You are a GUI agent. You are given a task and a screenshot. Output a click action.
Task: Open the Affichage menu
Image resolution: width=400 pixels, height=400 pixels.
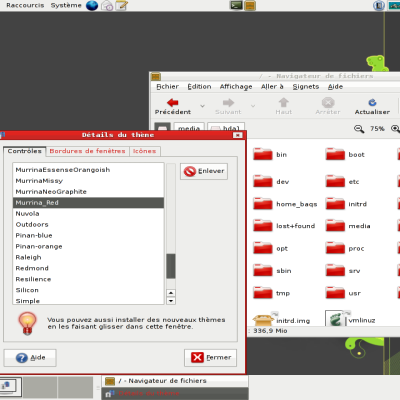[x=236, y=87]
